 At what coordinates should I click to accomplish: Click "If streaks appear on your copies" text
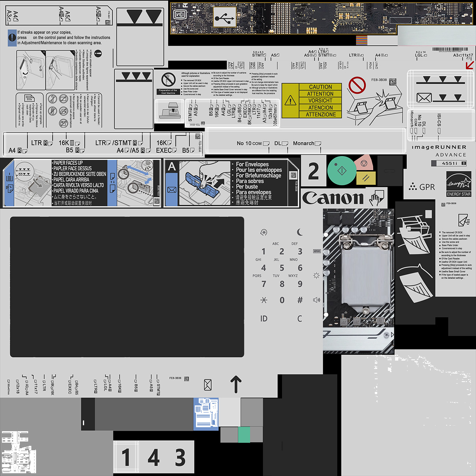pos(44,33)
